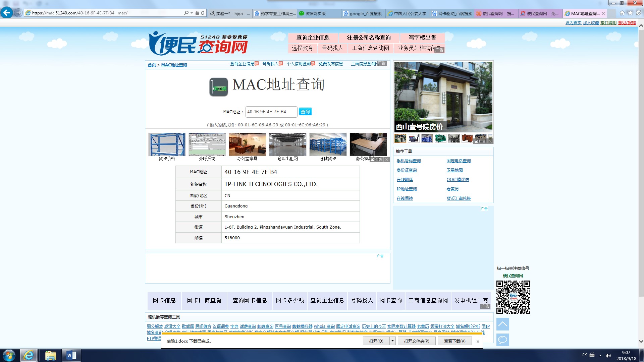Click the 查询 search button
Viewport: 644px width, 362px height.
305,112
